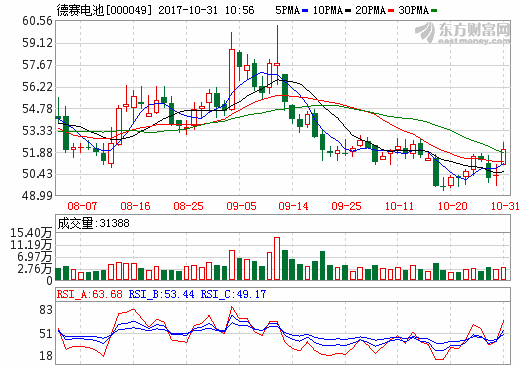Click the blue 5PMA color swatch
This screenshot has height=365, width=520.
coord(305,11)
